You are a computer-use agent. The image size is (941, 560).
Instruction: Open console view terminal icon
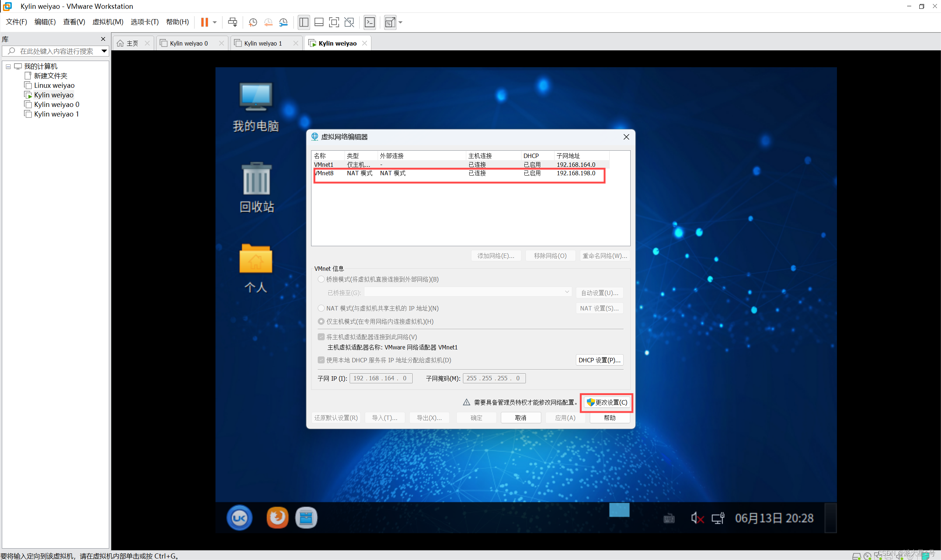click(x=370, y=22)
